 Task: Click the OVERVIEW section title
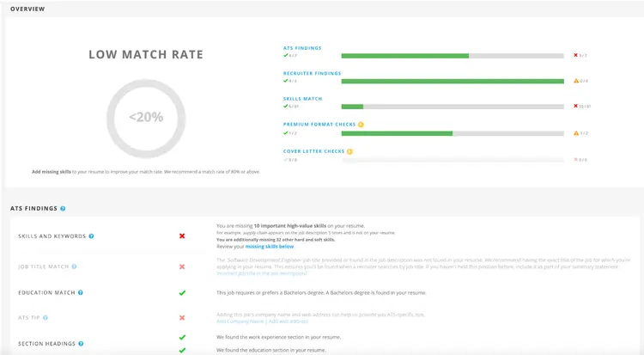[27, 9]
